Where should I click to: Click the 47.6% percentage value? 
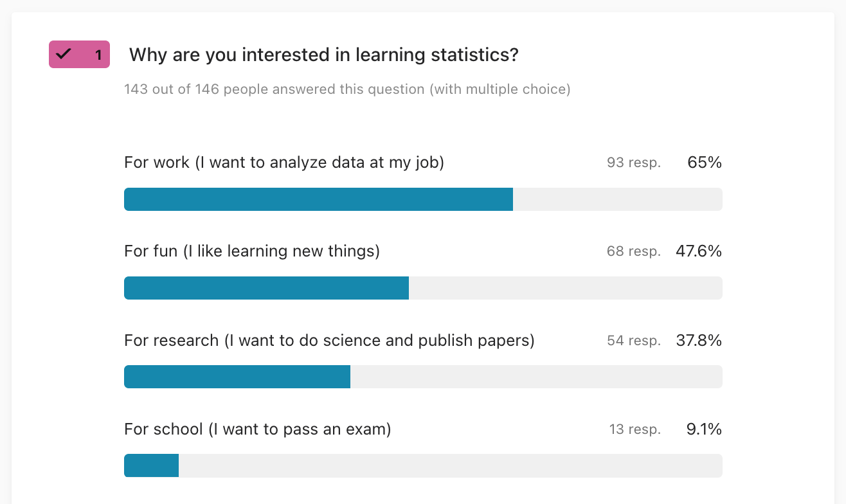[x=699, y=251]
